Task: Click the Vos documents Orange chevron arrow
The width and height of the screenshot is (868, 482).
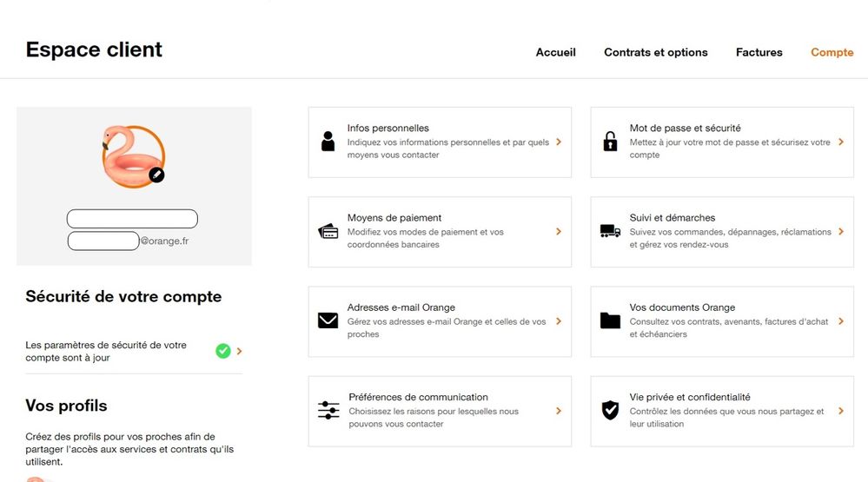Action: pos(841,321)
